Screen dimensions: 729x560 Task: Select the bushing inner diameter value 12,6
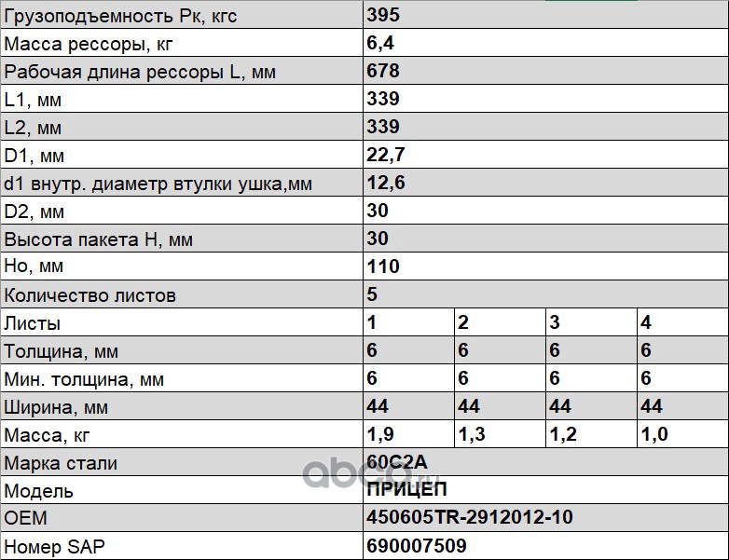click(x=386, y=183)
